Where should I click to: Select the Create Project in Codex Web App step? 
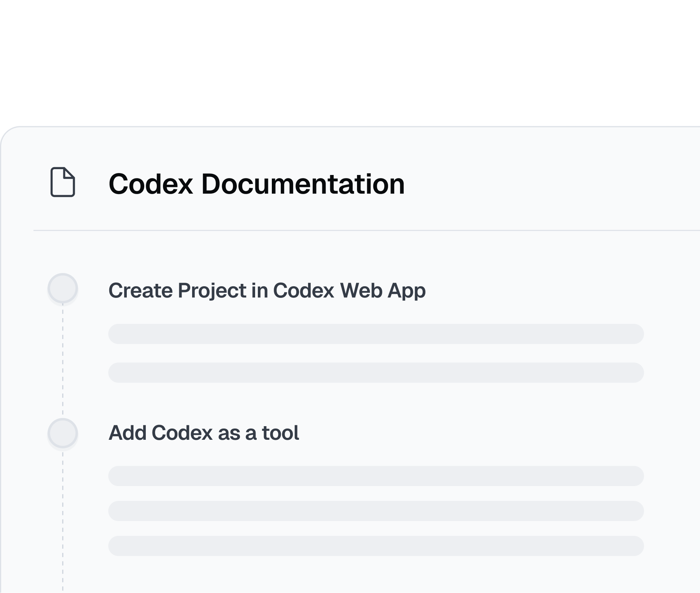(267, 290)
